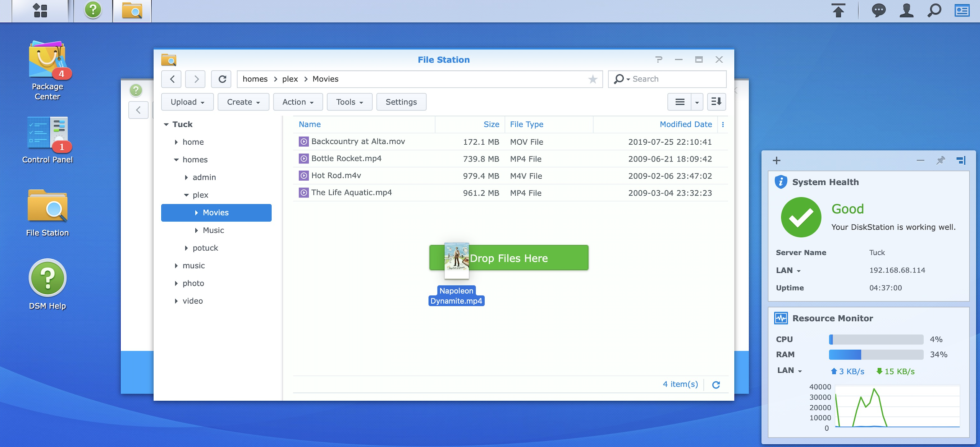Click the Settings button
This screenshot has height=447, width=980.
(401, 102)
